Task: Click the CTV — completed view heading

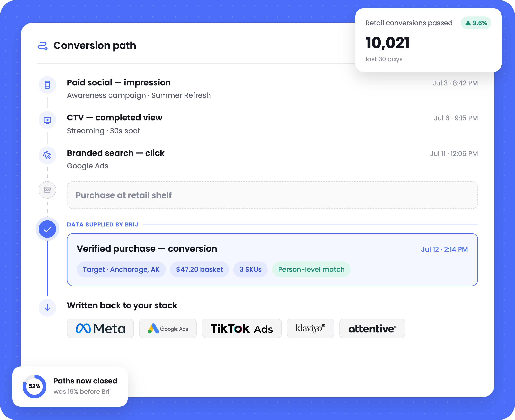Action: (x=115, y=118)
